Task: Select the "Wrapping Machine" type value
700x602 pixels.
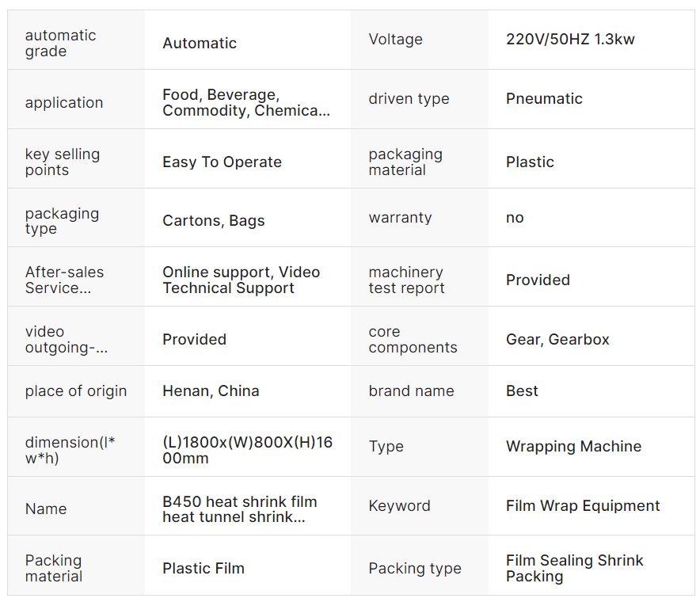Action: pyautogui.click(x=573, y=447)
